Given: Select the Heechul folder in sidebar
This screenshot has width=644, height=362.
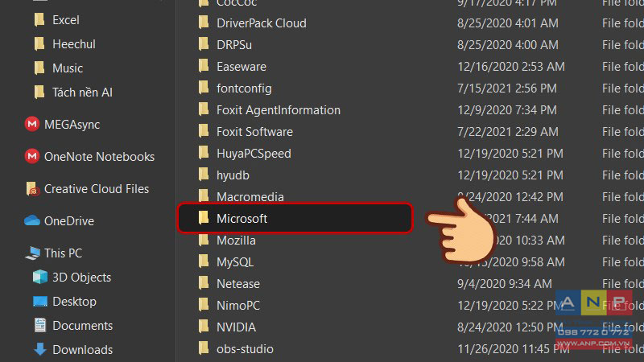Looking at the screenshot, I should 65,44.
